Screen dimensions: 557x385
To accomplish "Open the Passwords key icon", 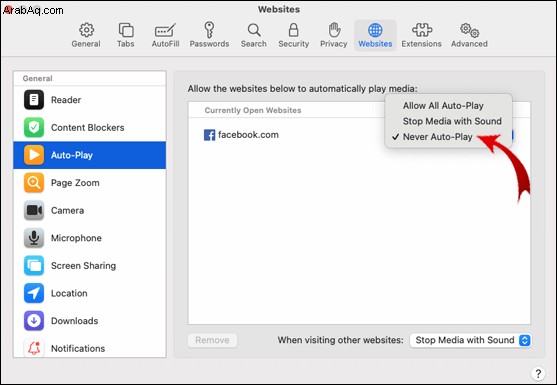I will (209, 30).
